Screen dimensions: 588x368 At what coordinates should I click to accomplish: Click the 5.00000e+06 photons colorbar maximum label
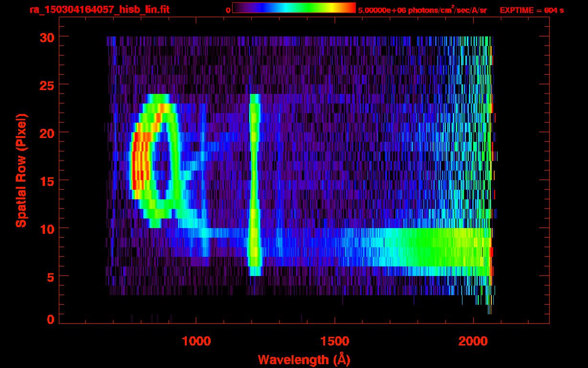click(422, 10)
